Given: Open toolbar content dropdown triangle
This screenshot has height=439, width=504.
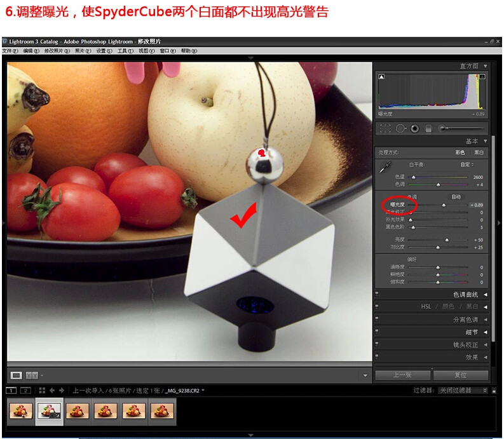Looking at the screenshot, I should [365, 375].
